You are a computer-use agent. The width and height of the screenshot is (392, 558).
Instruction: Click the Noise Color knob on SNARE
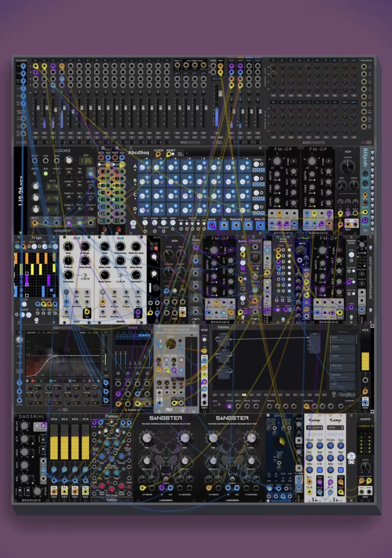tap(104, 261)
